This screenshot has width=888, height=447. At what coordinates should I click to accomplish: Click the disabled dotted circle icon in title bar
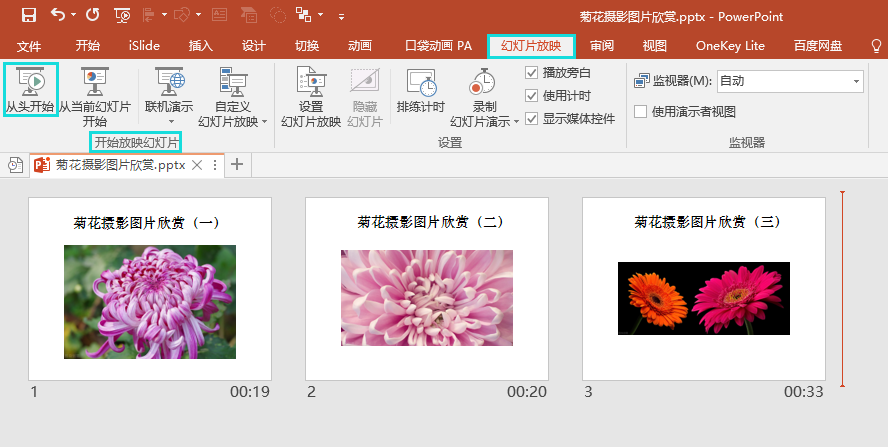pyautogui.click(x=278, y=15)
